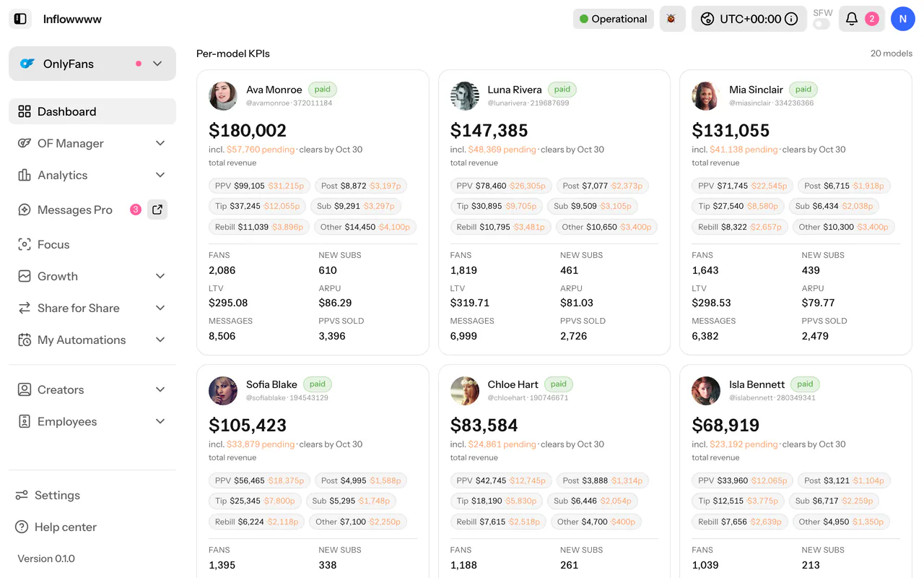Click the Analytics bar chart icon

[x=25, y=175]
